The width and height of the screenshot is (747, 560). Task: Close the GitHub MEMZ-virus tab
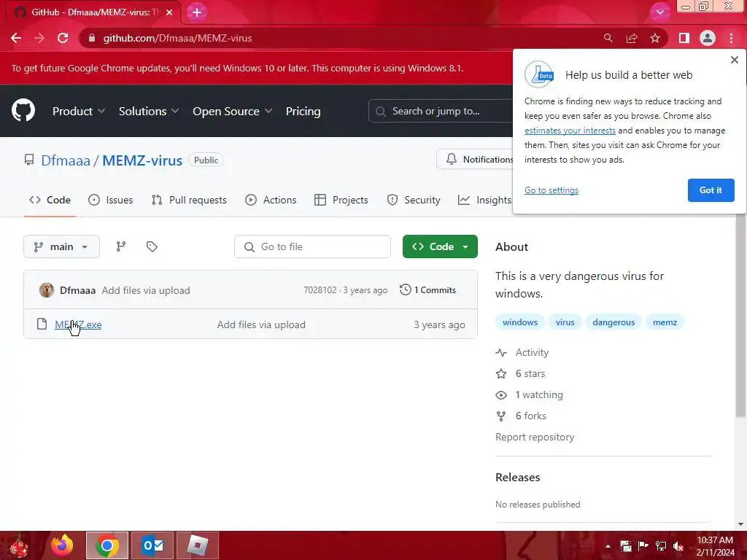click(169, 12)
